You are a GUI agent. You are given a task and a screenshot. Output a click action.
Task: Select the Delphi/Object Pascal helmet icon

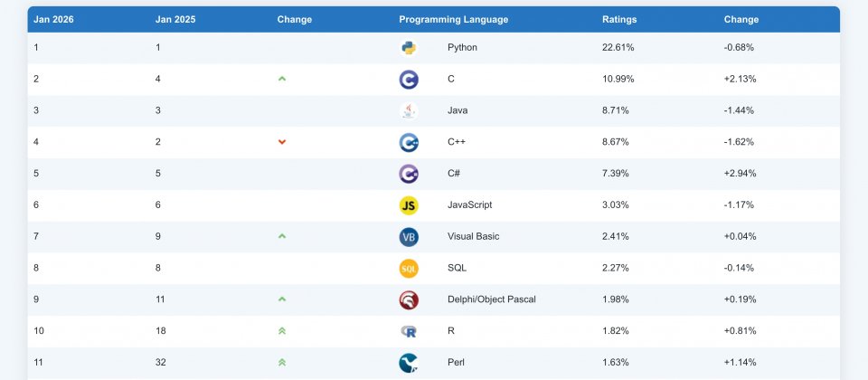409,299
